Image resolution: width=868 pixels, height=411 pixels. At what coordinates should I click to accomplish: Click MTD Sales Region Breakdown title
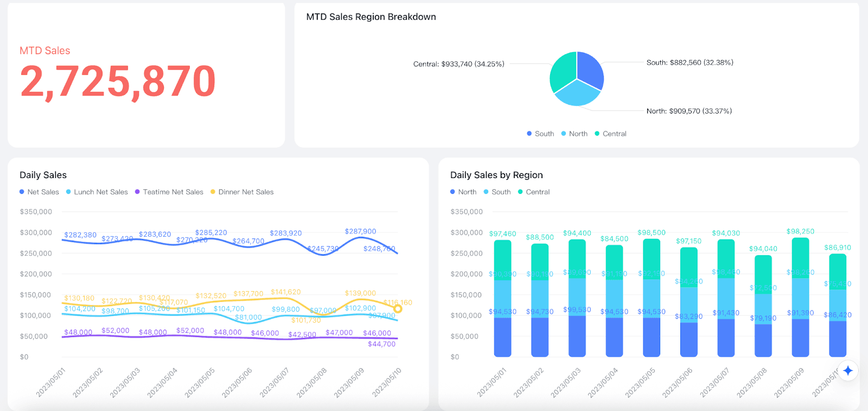tap(371, 17)
